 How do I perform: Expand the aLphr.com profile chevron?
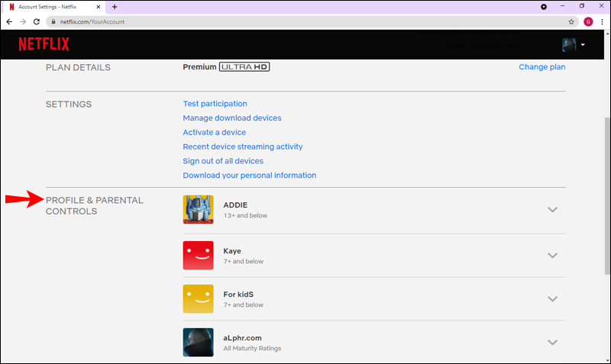[x=552, y=343]
